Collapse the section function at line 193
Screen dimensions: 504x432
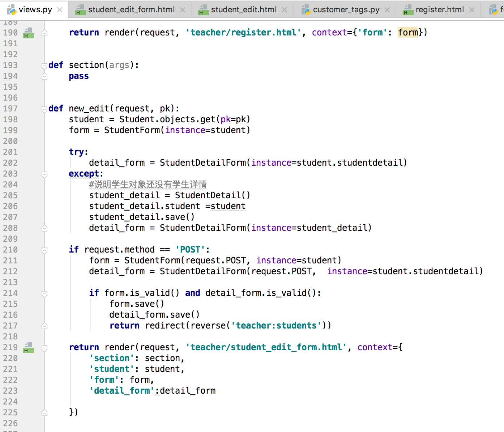[44, 65]
